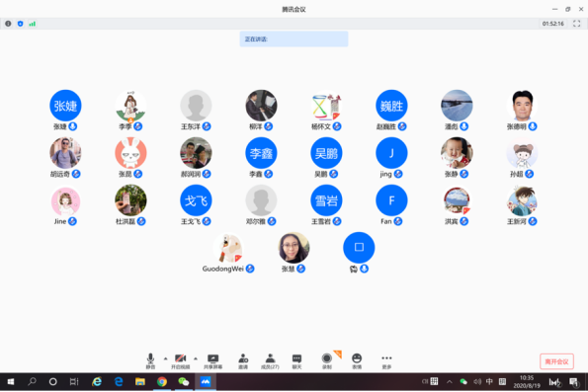The width and height of the screenshot is (588, 392).
Task: Turn on camera via 开启视频
Action: click(x=181, y=360)
